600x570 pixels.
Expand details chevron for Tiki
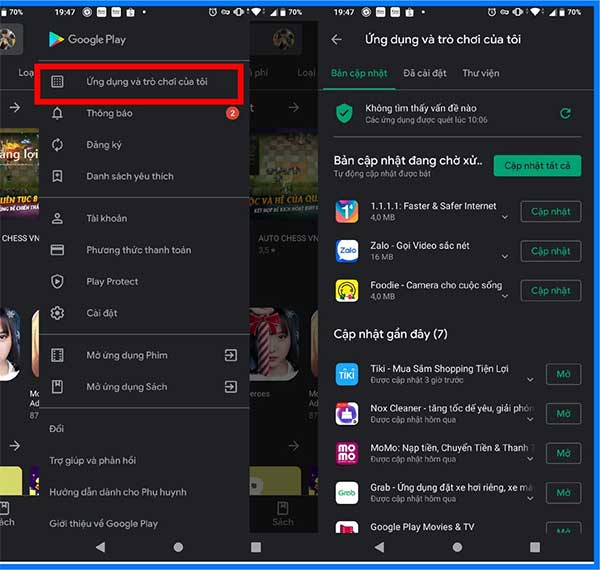click(530, 379)
